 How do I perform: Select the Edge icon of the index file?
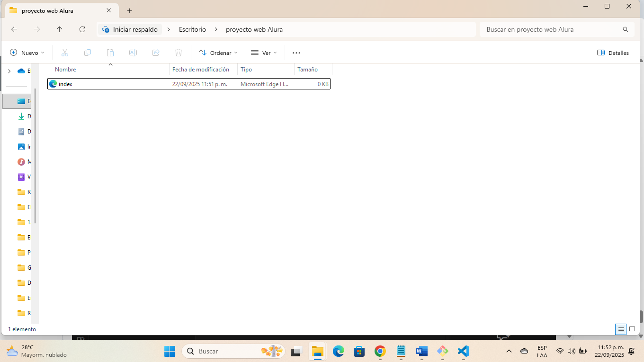(53, 84)
